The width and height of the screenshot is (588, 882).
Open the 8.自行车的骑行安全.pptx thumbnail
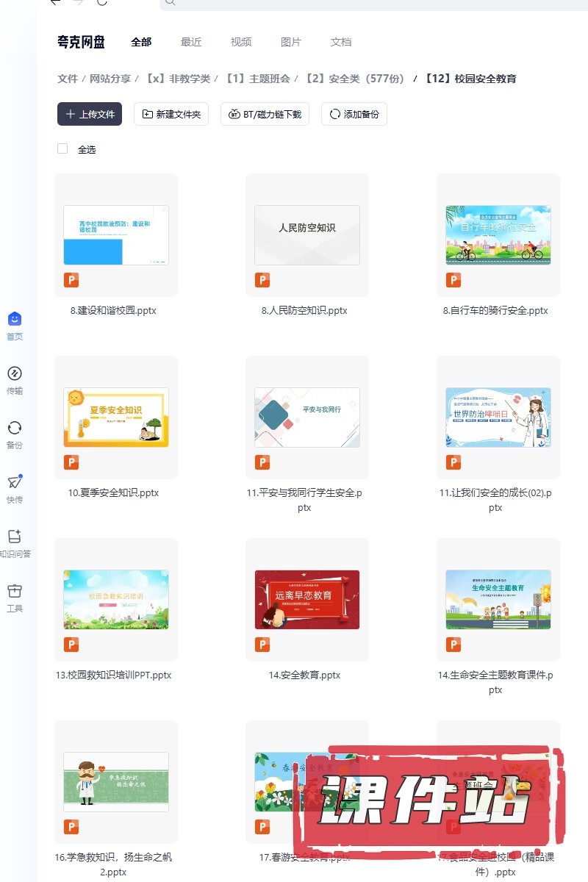click(498, 235)
